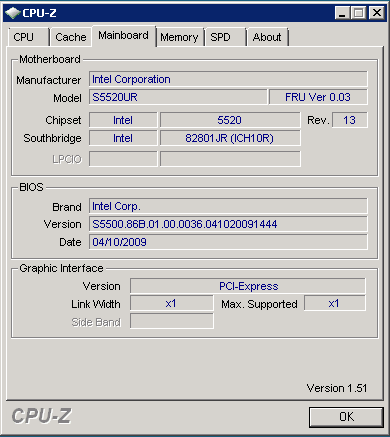Screen dimensions: 390x437
Task: Go to the Memory tab
Action: point(180,37)
